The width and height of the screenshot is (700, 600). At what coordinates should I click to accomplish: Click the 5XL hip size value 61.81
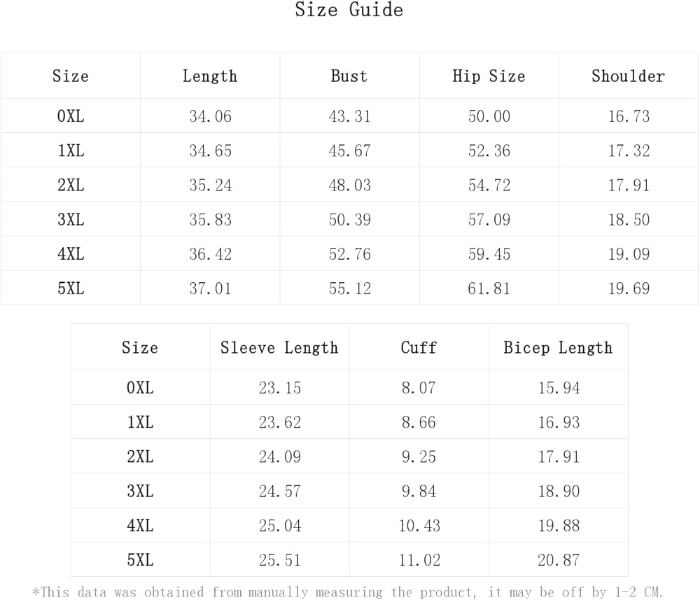tap(489, 288)
